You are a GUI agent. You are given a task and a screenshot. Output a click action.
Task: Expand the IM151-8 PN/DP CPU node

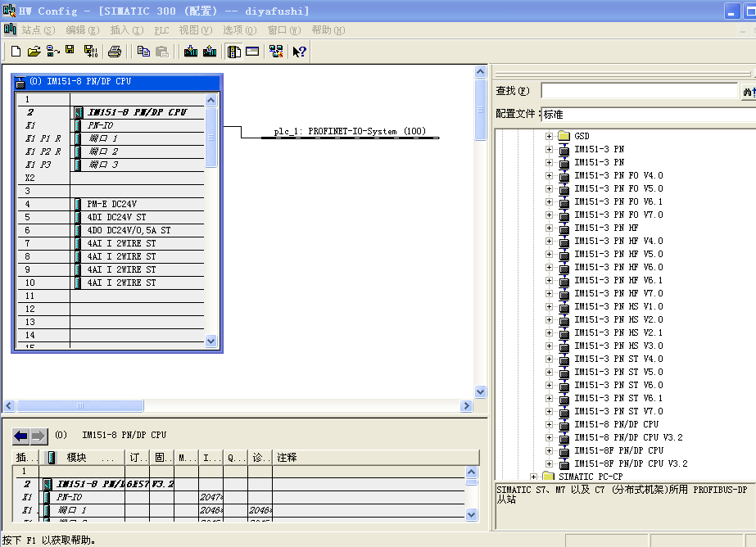pos(549,425)
